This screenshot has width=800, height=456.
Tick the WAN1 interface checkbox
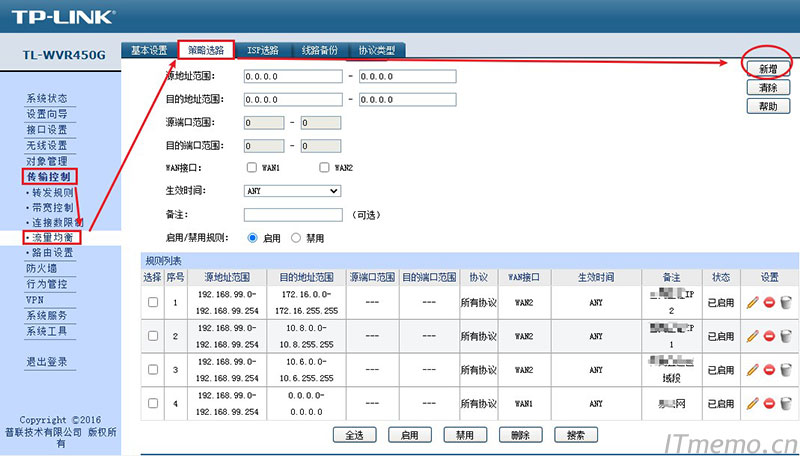tap(252, 167)
